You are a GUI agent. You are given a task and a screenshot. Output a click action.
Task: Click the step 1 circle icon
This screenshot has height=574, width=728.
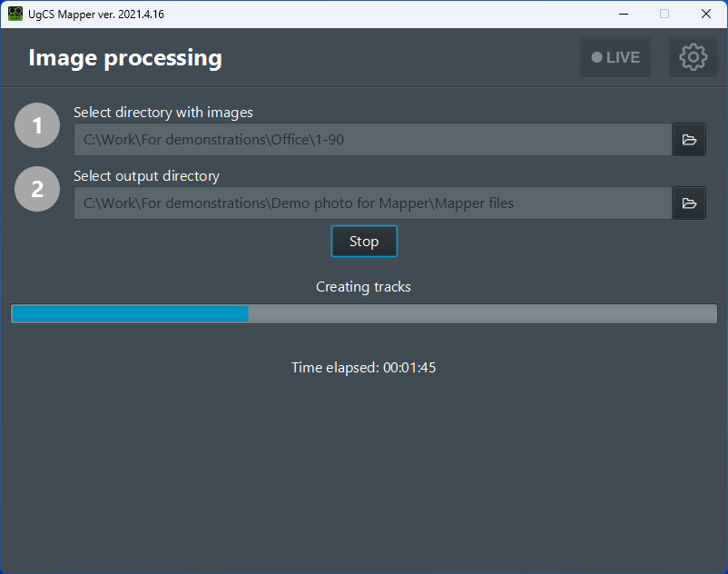tap(37, 126)
